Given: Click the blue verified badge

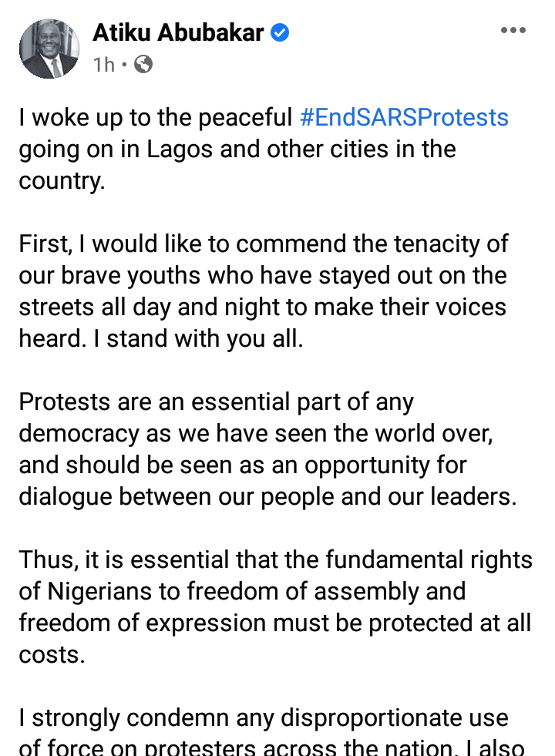Looking at the screenshot, I should (x=280, y=33).
